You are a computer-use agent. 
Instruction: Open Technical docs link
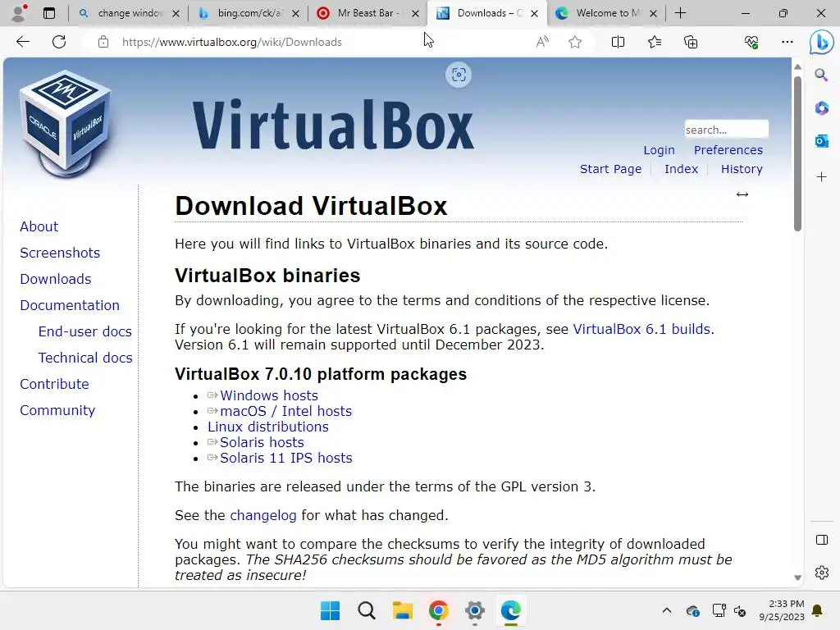coord(85,358)
